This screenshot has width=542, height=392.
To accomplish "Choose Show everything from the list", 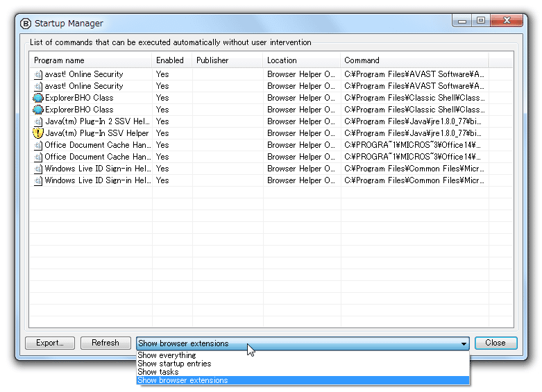I will pyautogui.click(x=303, y=355).
